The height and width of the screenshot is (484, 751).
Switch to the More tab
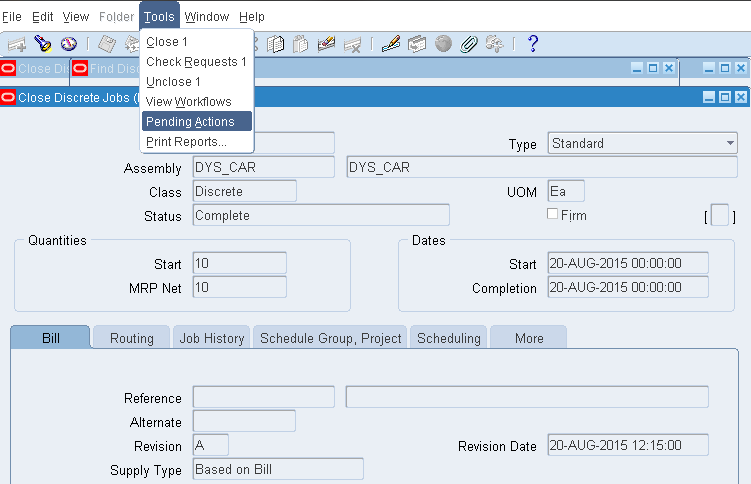(x=529, y=338)
